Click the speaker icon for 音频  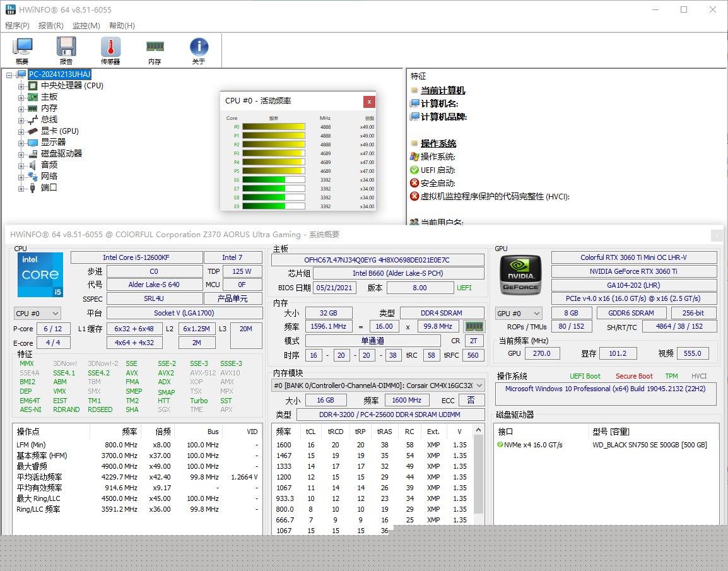coord(33,165)
